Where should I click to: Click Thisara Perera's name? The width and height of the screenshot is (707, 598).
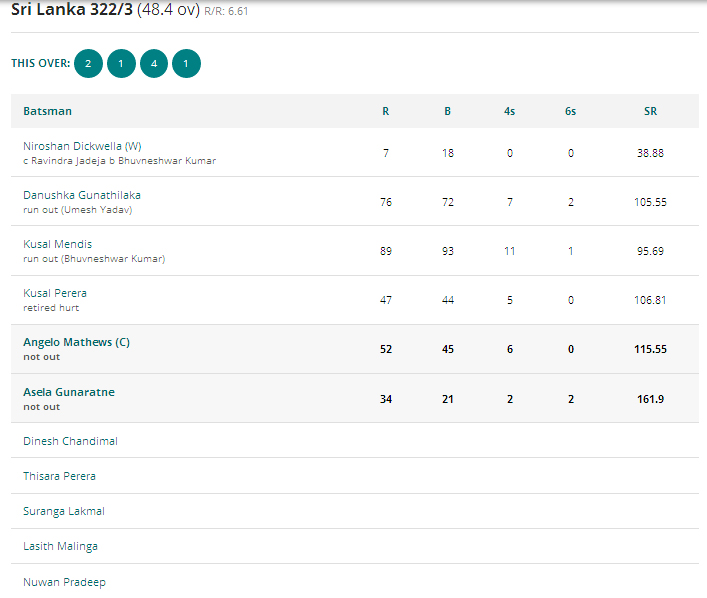click(59, 476)
